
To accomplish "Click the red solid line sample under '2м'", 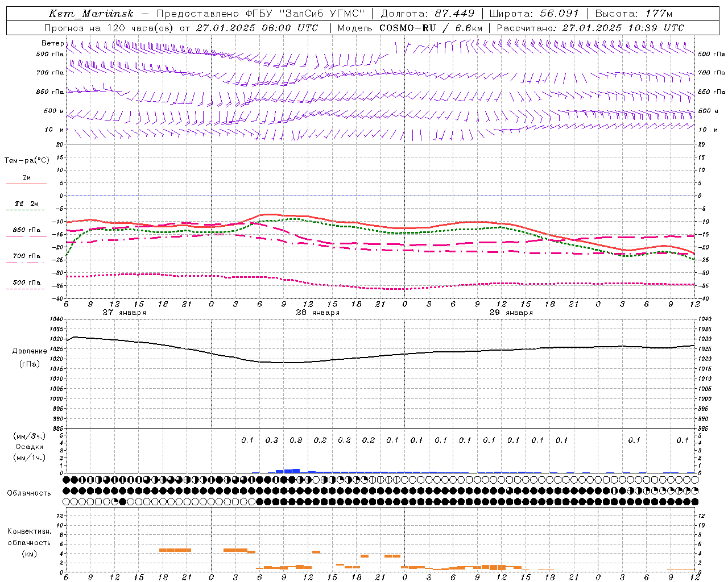I will (x=26, y=184).
